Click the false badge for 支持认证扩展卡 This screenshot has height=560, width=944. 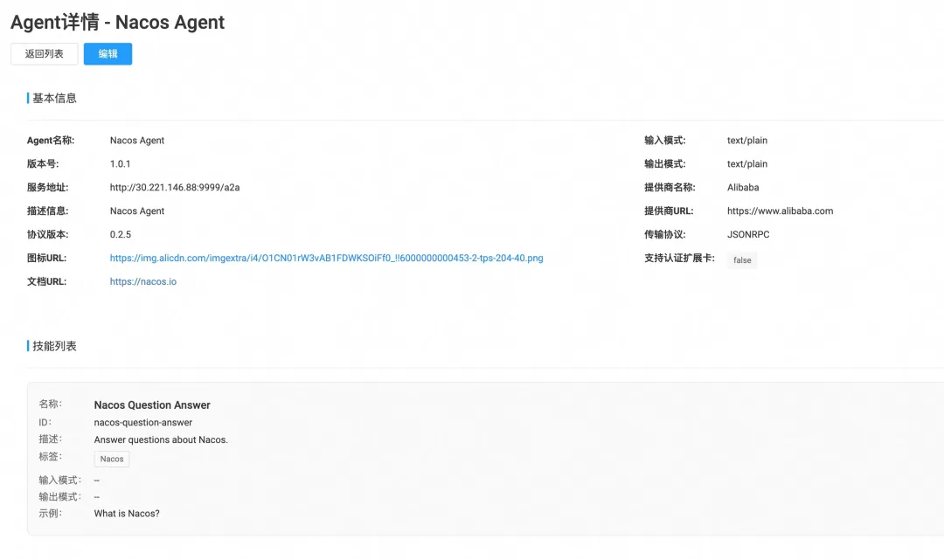(742, 259)
